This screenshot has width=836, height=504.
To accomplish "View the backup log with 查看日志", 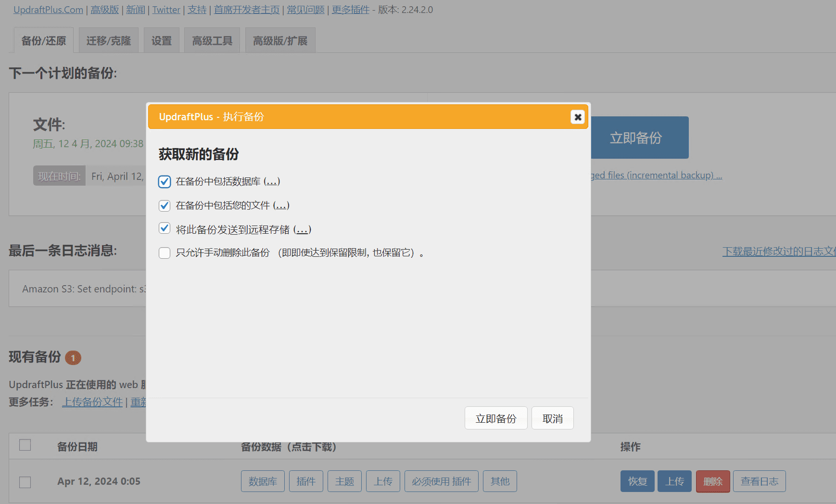I will tap(759, 481).
